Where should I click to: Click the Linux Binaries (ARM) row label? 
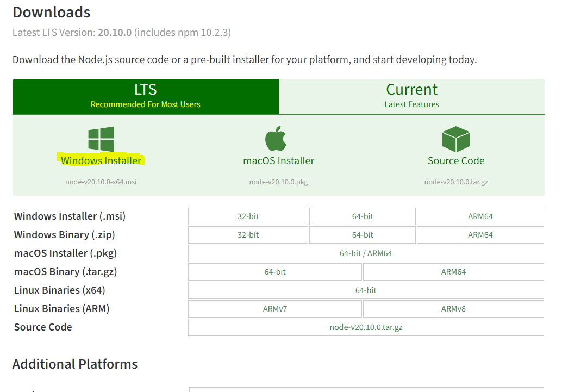pos(61,308)
